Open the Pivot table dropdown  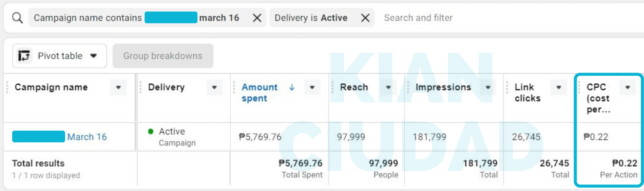point(93,56)
